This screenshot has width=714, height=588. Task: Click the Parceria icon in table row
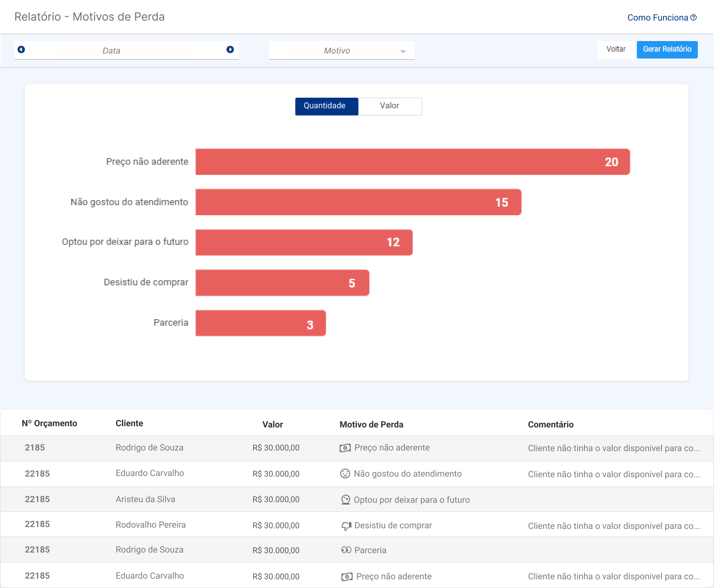[346, 550]
